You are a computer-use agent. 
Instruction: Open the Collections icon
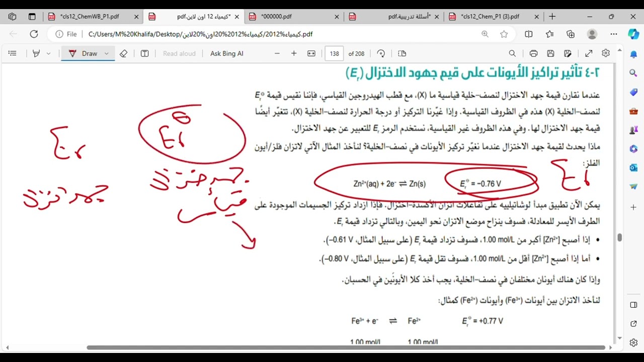click(x=571, y=34)
